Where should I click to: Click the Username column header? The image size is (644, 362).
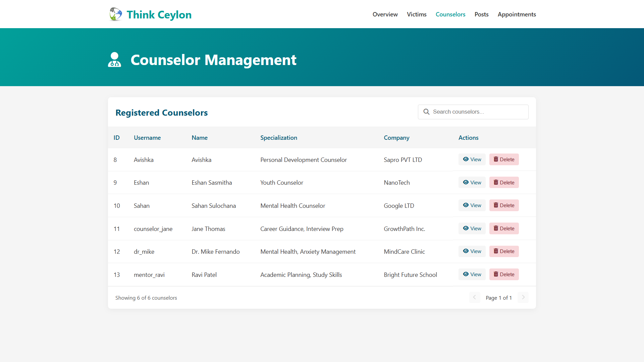coord(147,138)
